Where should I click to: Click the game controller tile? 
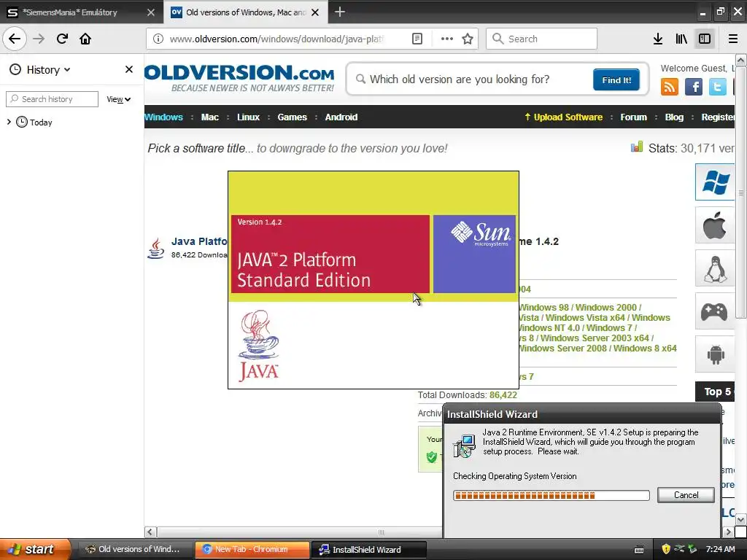coord(715,311)
